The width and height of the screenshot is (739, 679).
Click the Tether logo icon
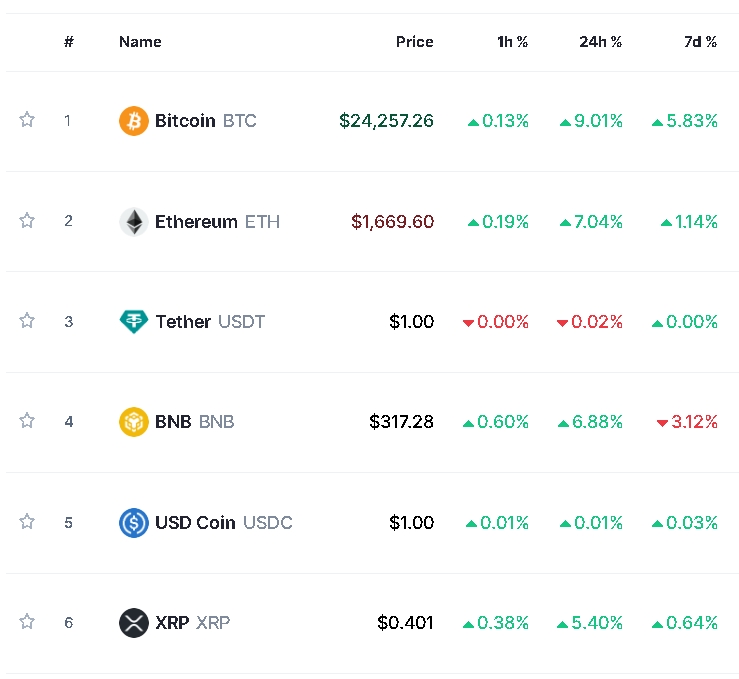tap(133, 322)
